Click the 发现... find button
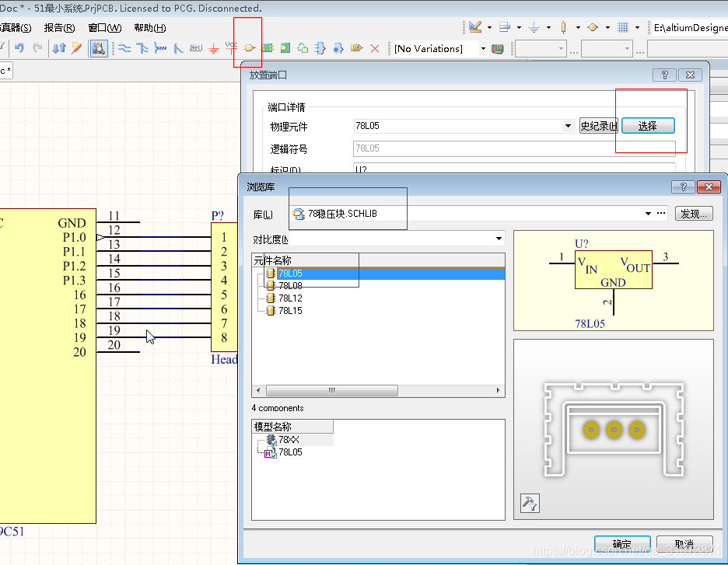The image size is (728, 565). click(694, 214)
